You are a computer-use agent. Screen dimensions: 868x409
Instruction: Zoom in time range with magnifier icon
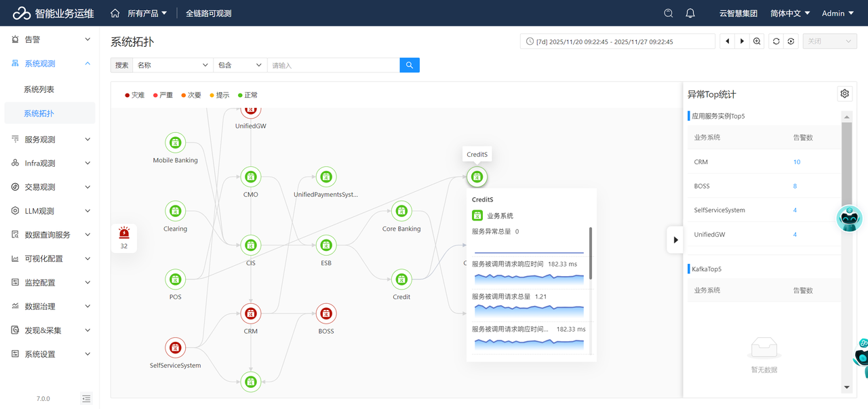point(757,41)
